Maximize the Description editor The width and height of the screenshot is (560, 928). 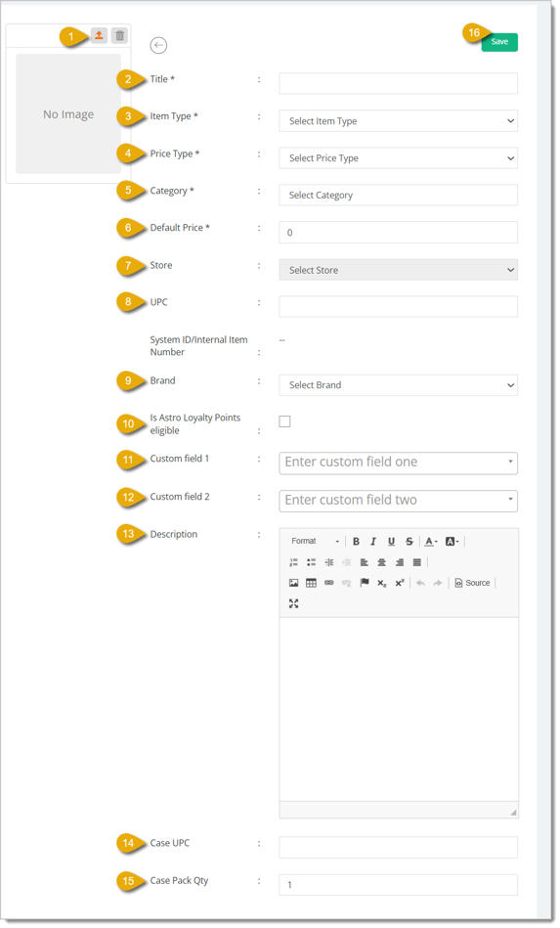[294, 603]
